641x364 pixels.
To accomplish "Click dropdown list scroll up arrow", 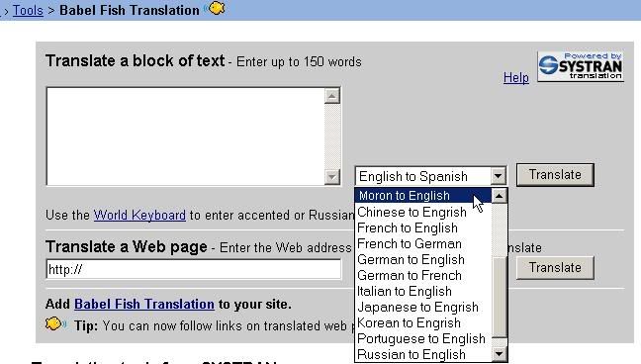I will (x=500, y=196).
